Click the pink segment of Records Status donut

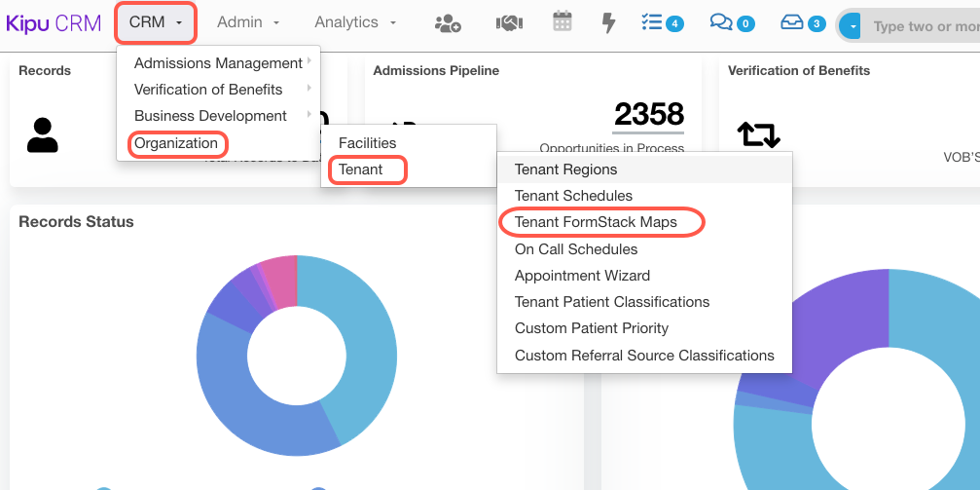click(280, 282)
